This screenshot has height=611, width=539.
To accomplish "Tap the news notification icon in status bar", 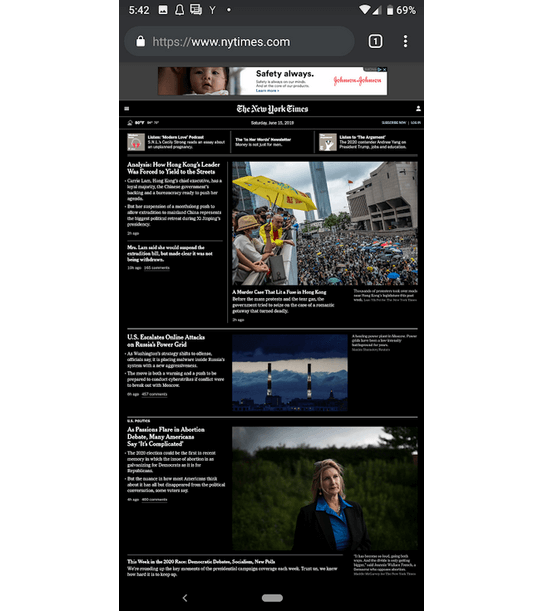I will [196, 10].
